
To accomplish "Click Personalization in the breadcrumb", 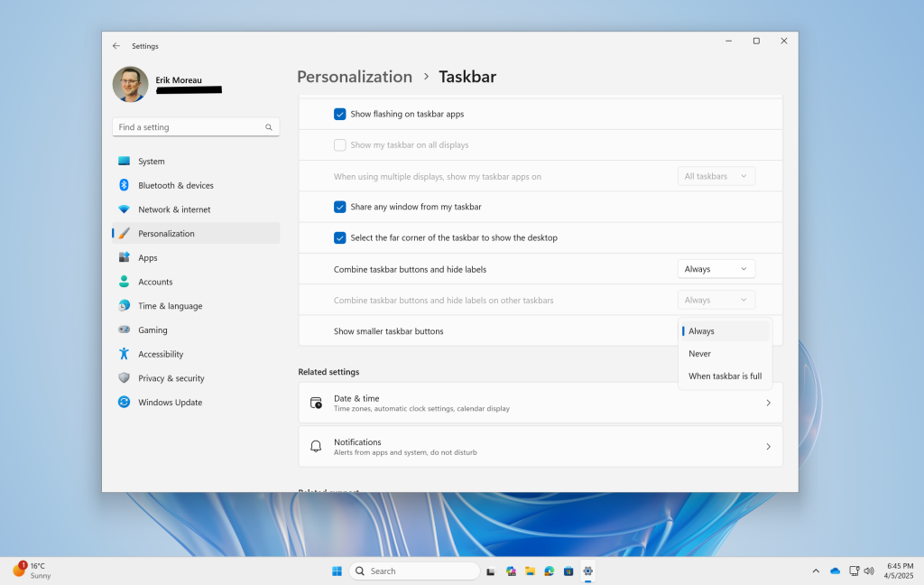I will pos(355,77).
